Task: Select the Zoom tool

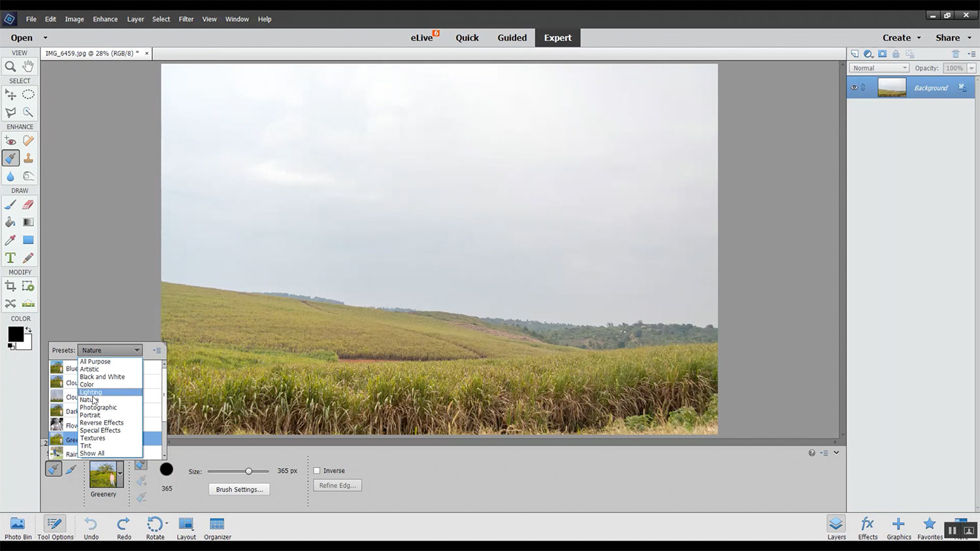Action: 10,66
